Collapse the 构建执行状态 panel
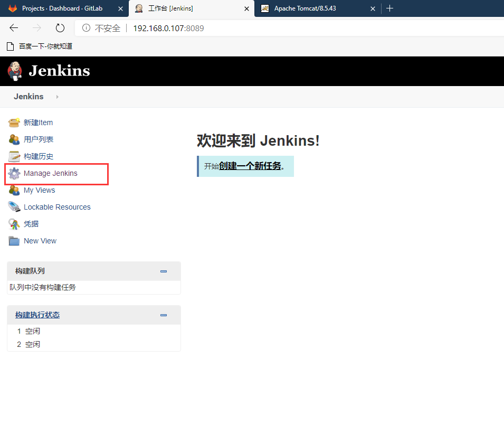Viewport: 504px width, 434px height. (x=163, y=315)
